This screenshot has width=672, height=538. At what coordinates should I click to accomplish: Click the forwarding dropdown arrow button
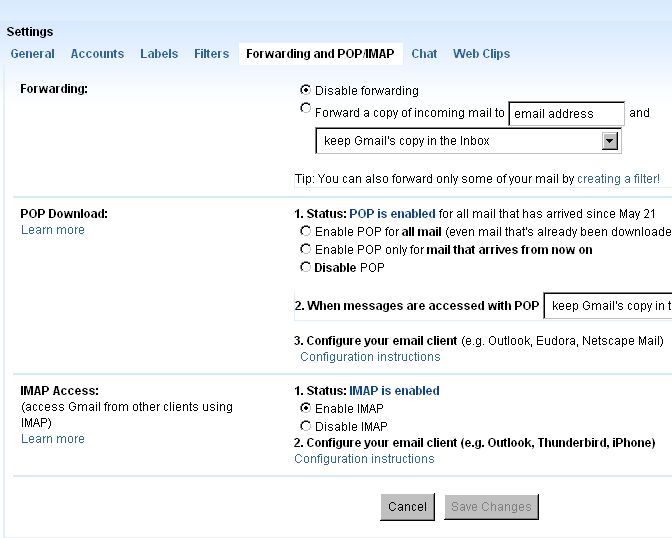click(x=609, y=141)
